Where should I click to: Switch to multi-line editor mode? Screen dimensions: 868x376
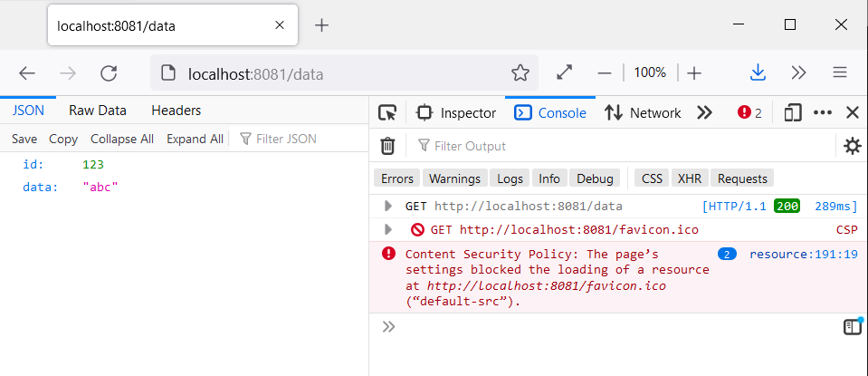click(x=853, y=327)
